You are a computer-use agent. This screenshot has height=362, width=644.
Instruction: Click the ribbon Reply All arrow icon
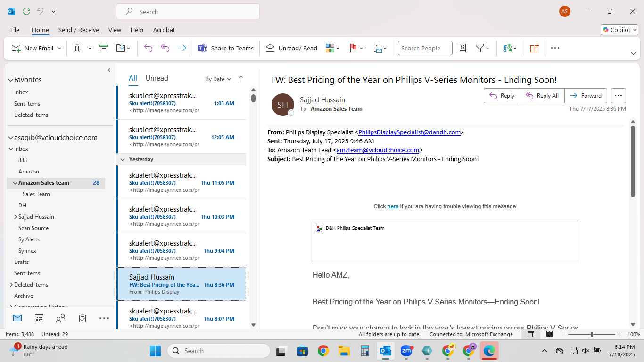coord(165,48)
